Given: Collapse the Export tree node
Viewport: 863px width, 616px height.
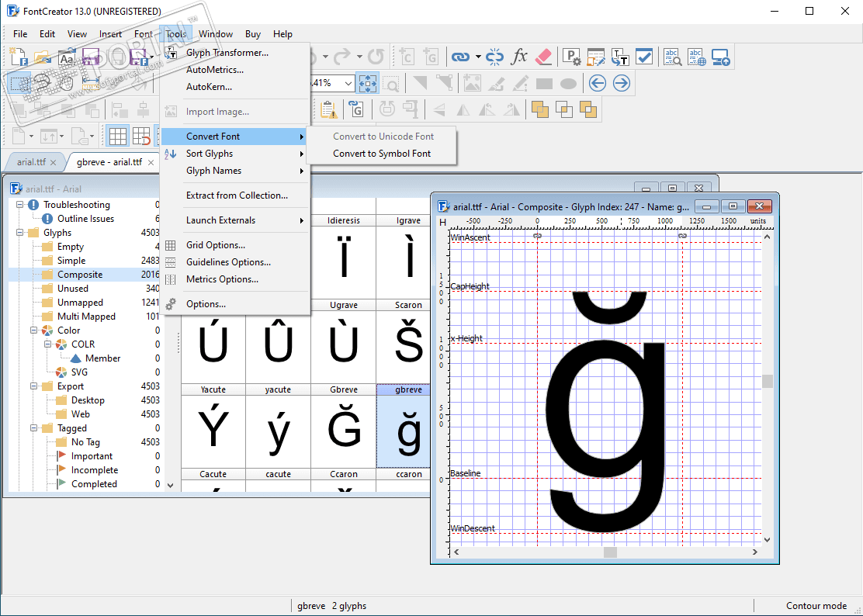Looking at the screenshot, I should coord(33,386).
